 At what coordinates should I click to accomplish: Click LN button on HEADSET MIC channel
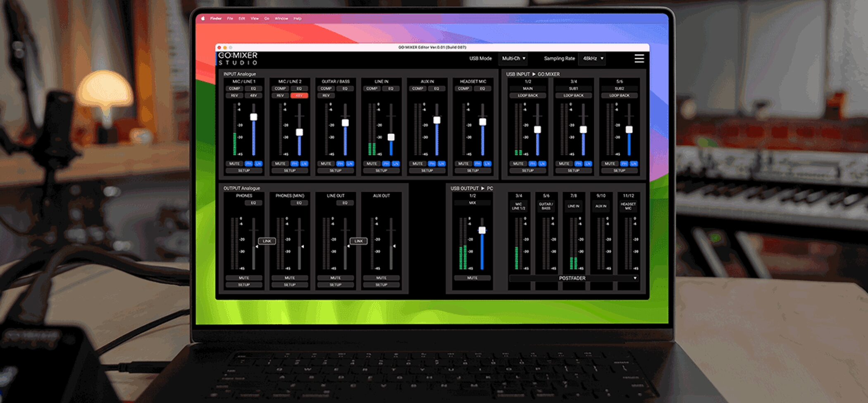[x=488, y=164]
